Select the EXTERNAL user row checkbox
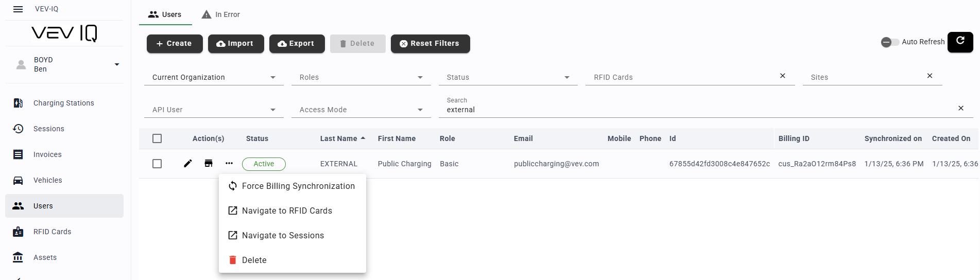980x280 pixels. point(157,164)
